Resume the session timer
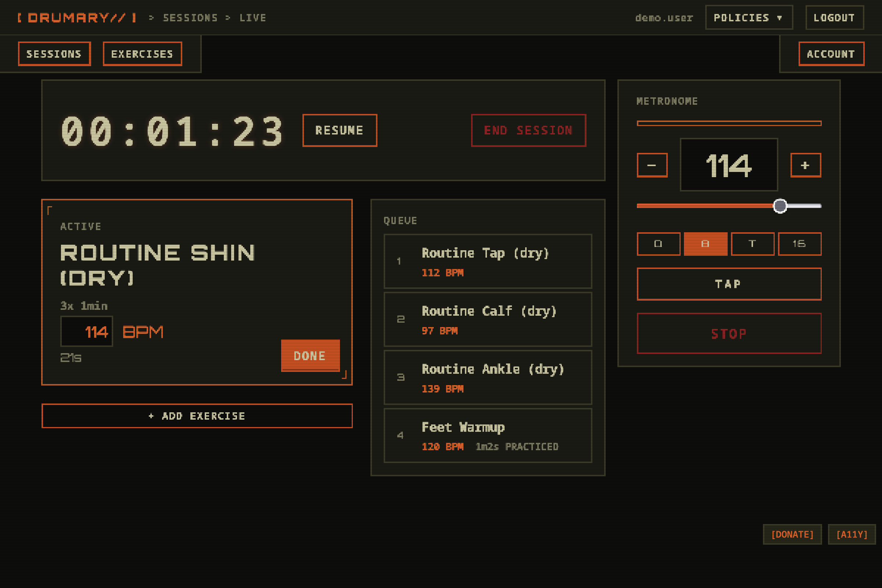This screenshot has height=588, width=882. [x=340, y=130]
